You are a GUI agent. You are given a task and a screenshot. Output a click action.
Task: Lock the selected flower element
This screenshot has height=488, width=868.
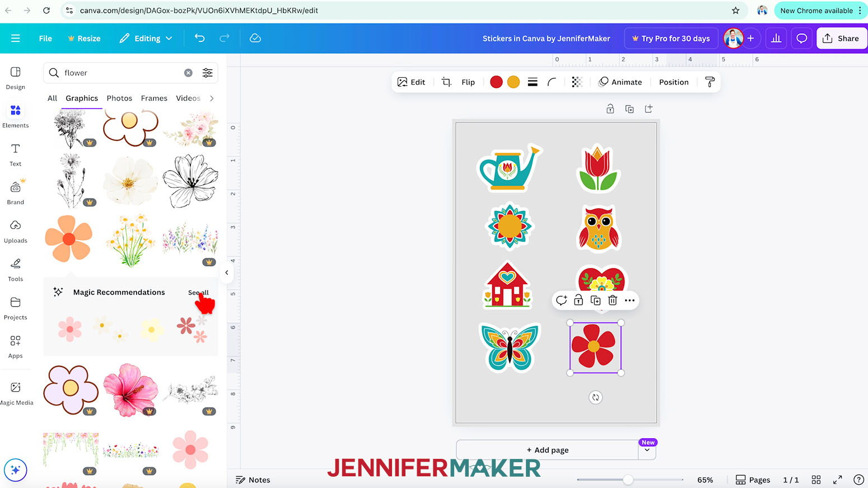(578, 301)
